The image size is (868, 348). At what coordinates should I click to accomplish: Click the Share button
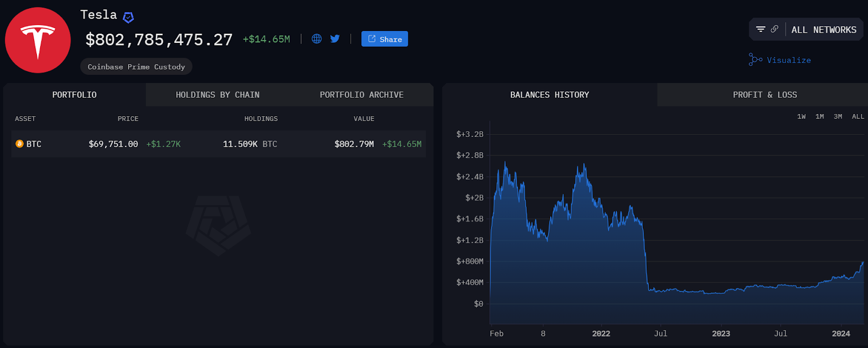385,39
